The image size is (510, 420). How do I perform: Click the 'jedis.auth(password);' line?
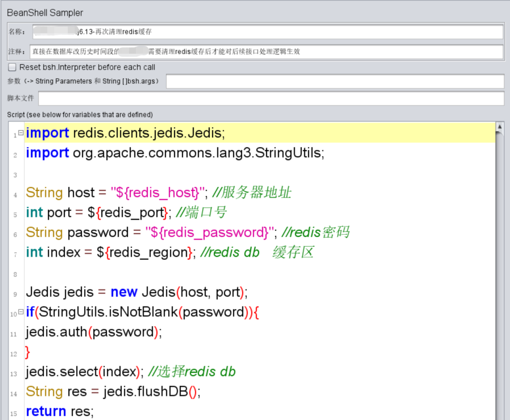pyautogui.click(x=94, y=332)
